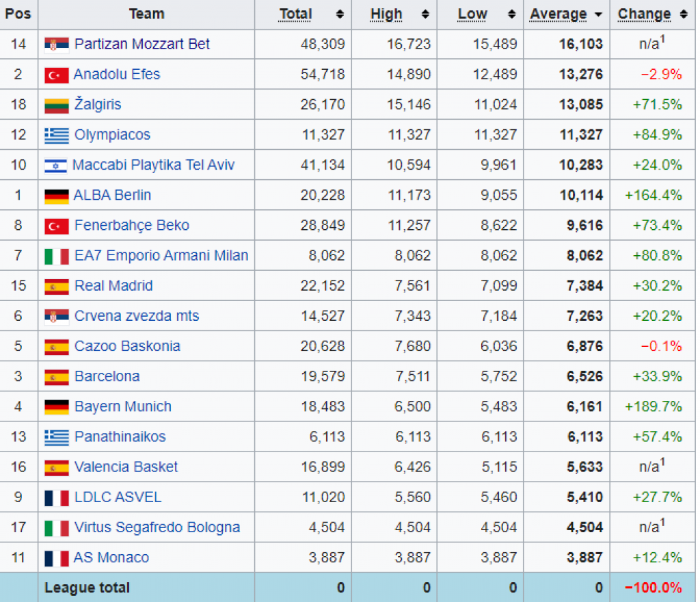Viewport: 700px width, 602px height.
Task: Sort table by High column arrows
Action: (425, 14)
